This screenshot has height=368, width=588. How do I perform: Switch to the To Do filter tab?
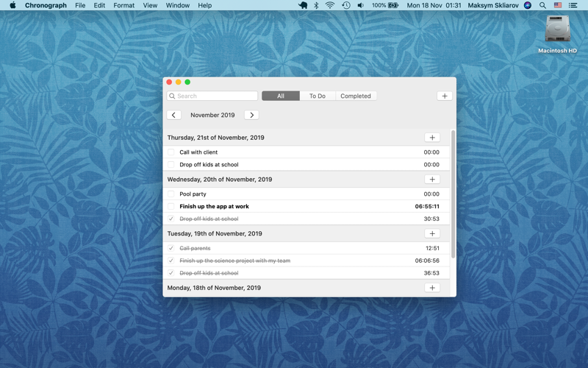coord(318,96)
